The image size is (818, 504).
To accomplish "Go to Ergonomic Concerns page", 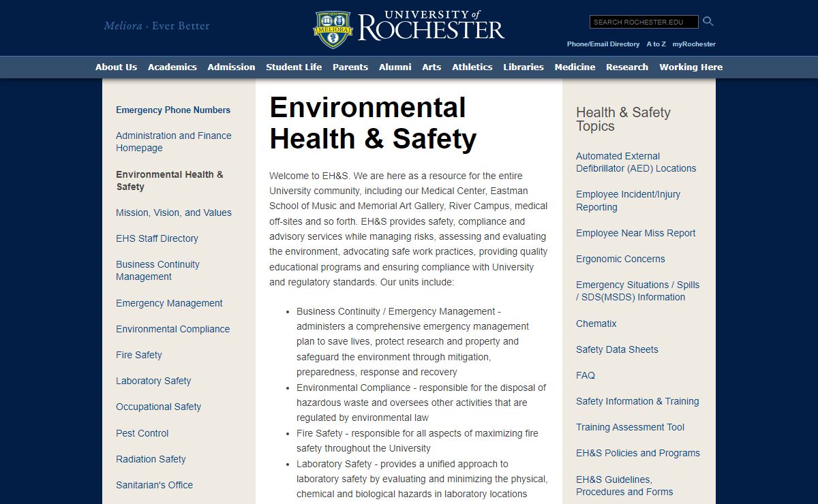I will click(620, 259).
